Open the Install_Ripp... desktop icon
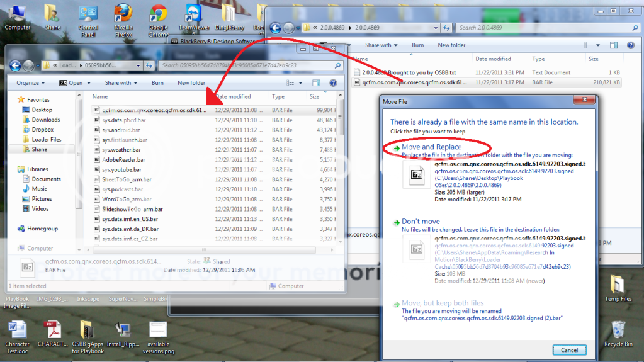 123,334
